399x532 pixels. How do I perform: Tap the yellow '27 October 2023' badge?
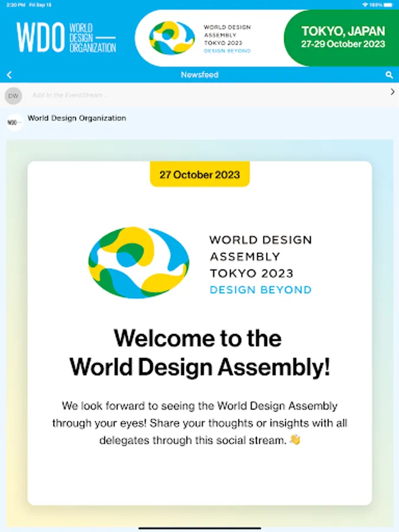[200, 174]
